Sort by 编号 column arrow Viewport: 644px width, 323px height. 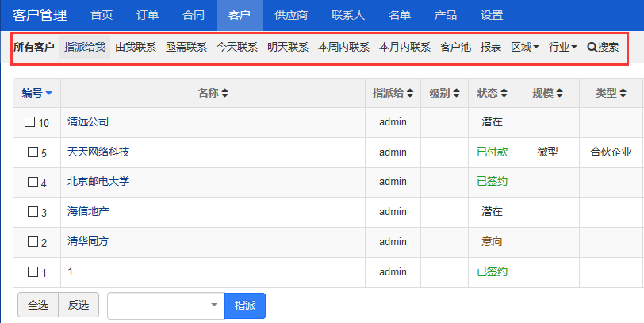point(49,94)
